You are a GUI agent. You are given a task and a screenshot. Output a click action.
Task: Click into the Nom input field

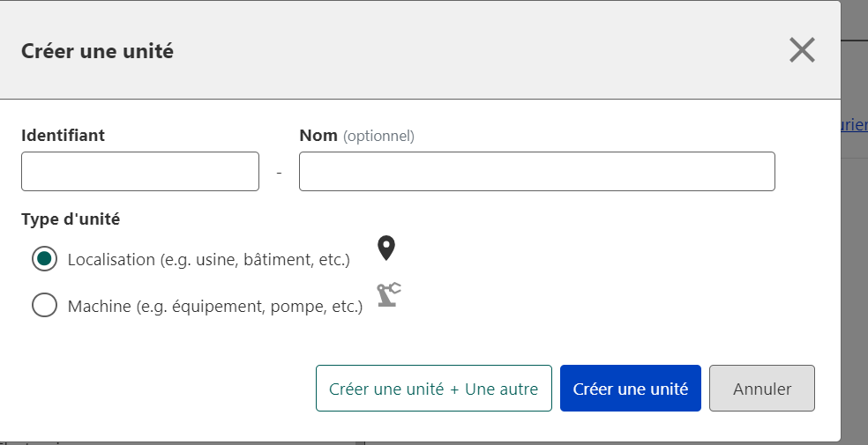pyautogui.click(x=536, y=171)
